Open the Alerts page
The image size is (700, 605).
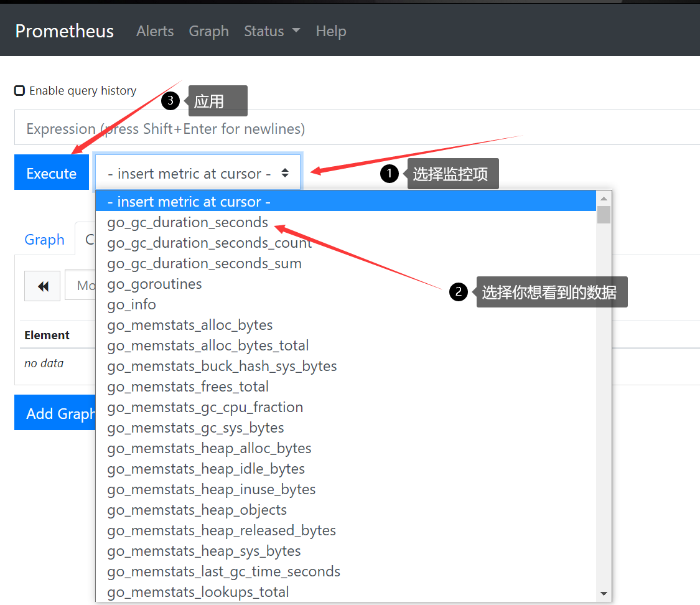coord(155,30)
